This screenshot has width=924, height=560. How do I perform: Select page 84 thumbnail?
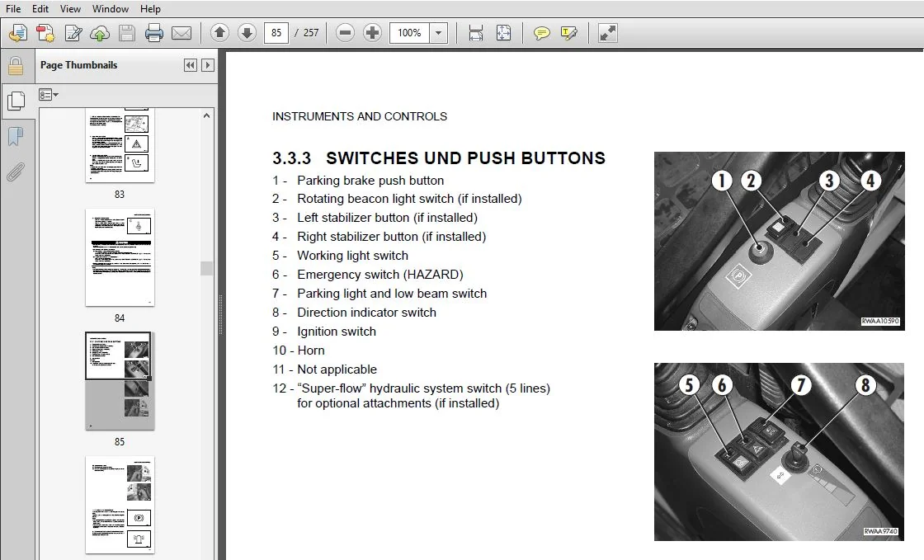coord(120,257)
